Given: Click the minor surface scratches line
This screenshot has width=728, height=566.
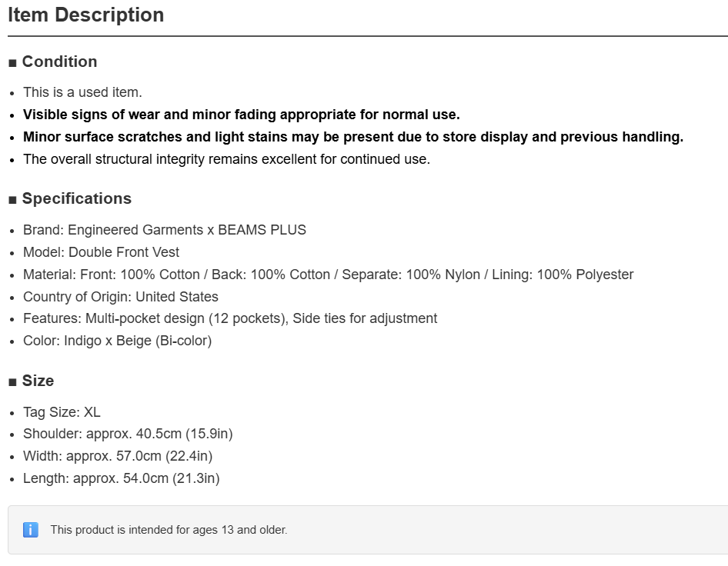Looking at the screenshot, I should [353, 137].
